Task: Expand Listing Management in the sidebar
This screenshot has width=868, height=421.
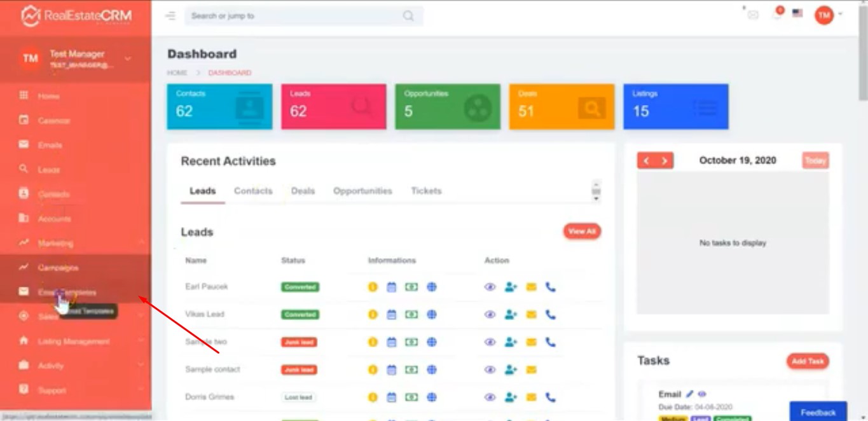Action: tap(73, 342)
